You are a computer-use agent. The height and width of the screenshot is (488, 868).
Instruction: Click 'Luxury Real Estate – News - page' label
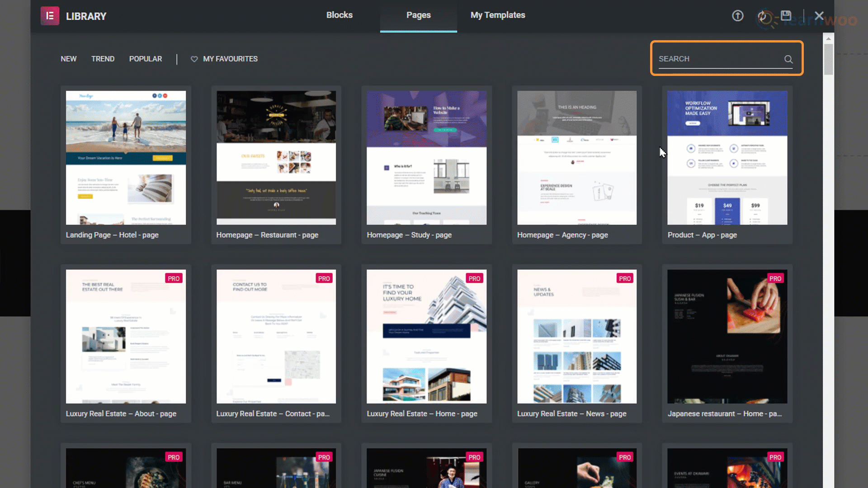572,413
